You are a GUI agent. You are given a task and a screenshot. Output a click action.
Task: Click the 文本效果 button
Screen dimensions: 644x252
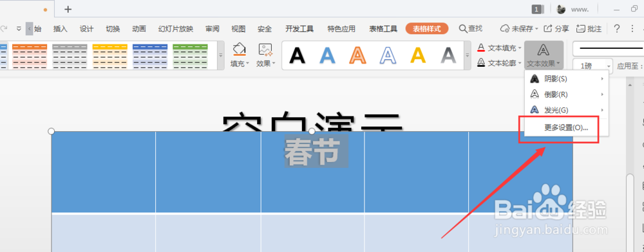tap(544, 55)
